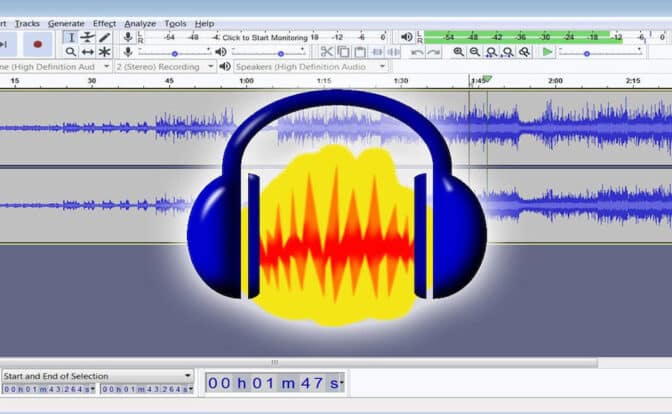Viewport: 672px width, 414px height.
Task: Open the Tracks menu
Action: 27,24
